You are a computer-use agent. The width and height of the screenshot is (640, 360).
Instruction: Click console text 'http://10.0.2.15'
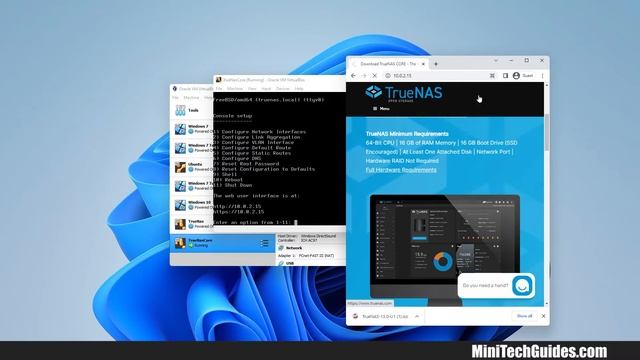point(237,207)
